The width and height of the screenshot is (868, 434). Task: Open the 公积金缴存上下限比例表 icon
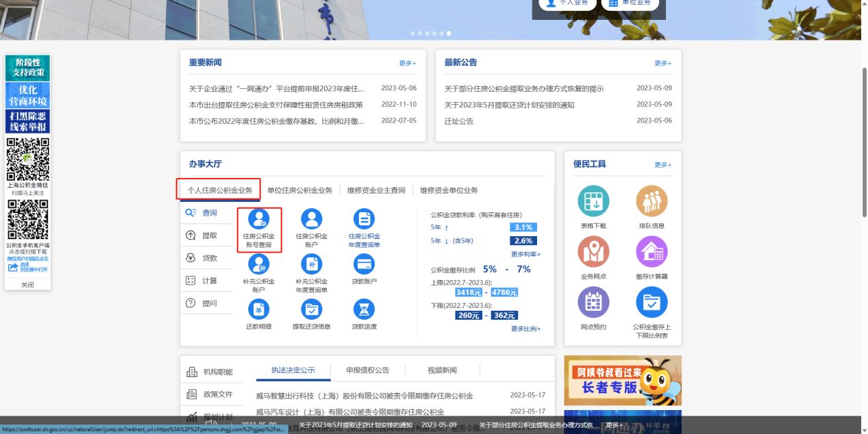click(x=651, y=302)
